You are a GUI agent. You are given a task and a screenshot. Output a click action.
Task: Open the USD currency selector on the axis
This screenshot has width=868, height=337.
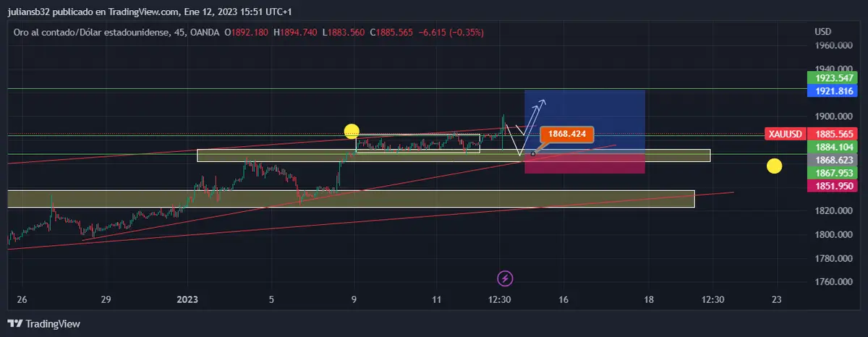click(x=823, y=32)
